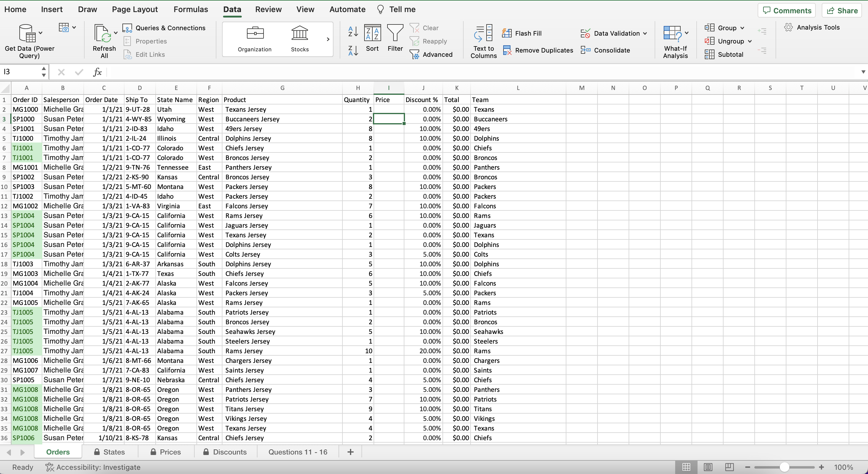Screen dimensions: 868x474
Task: Switch to the Prices sheet tab
Action: click(x=166, y=452)
